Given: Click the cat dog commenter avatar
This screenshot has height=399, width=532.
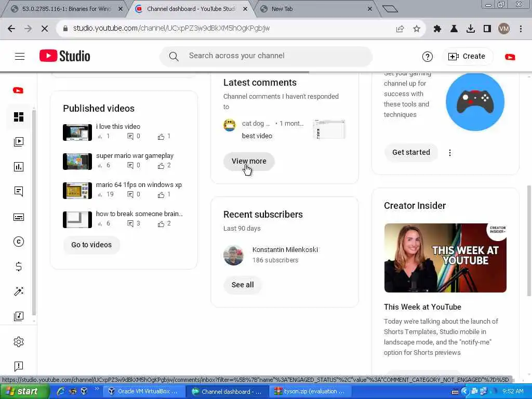Looking at the screenshot, I should 230,125.
